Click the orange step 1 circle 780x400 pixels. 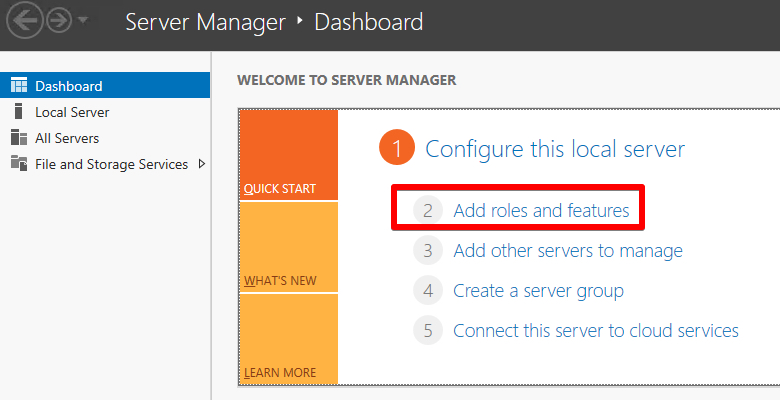(x=396, y=148)
